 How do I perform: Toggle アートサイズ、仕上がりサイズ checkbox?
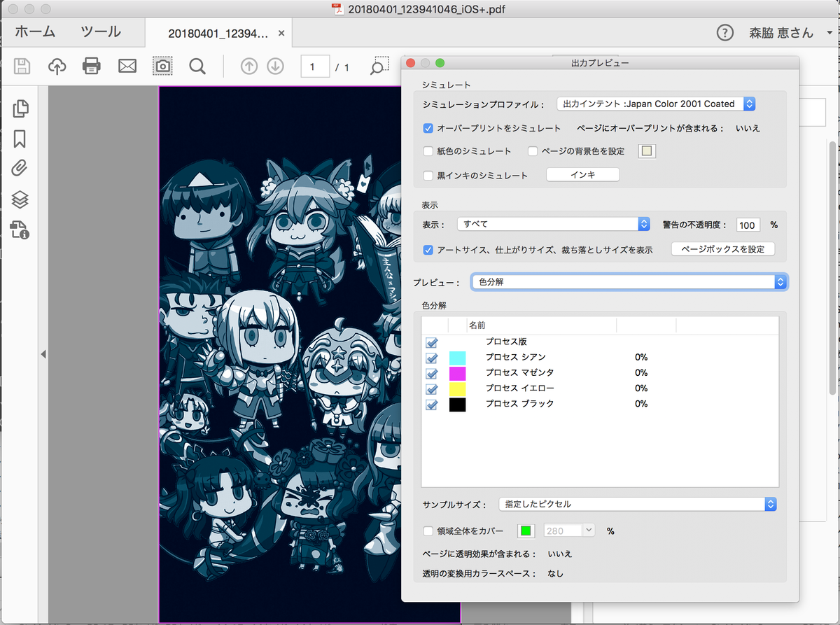click(x=428, y=249)
